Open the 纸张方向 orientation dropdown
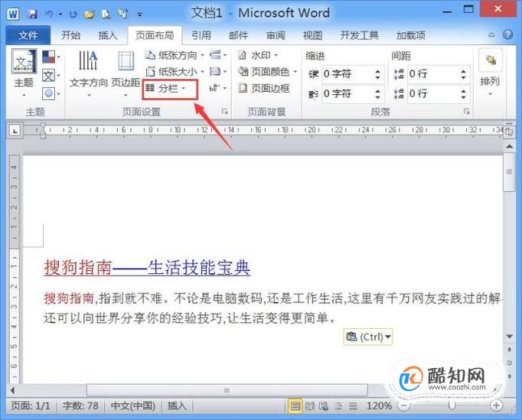522x420 pixels. pyautogui.click(x=175, y=55)
